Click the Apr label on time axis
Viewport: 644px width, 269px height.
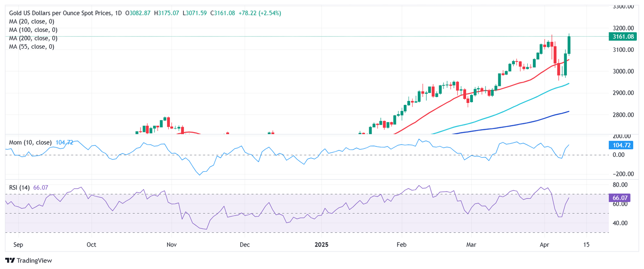(x=544, y=244)
